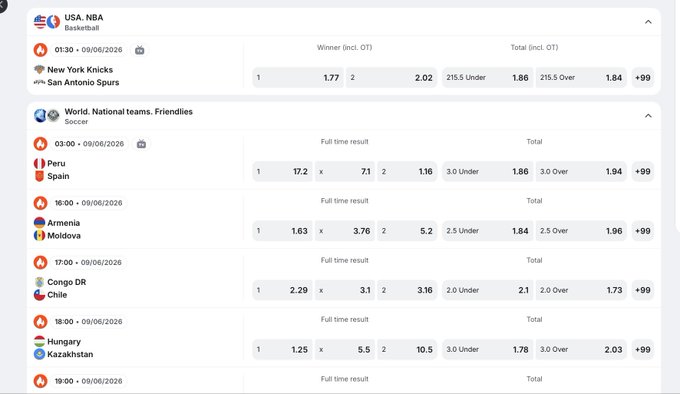Viewport: 680px width, 394px height.
Task: Click the New York Knicks team logo
Action: (39, 69)
